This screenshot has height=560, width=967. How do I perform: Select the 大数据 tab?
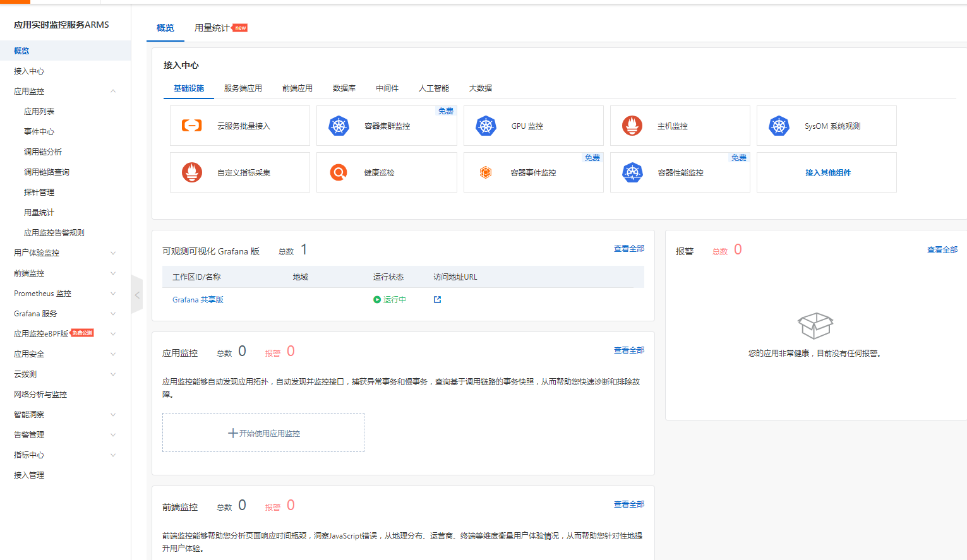481,88
